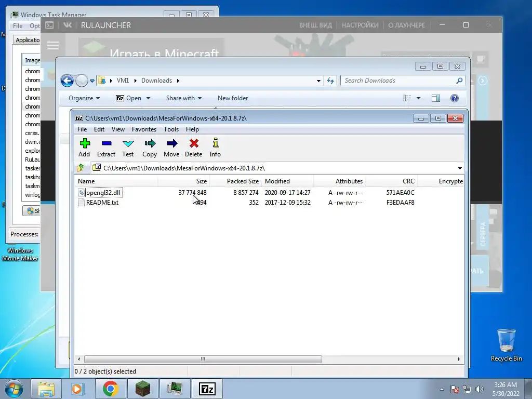The image size is (532, 399).
Task: Select the README.txt file icon
Action: pos(81,203)
